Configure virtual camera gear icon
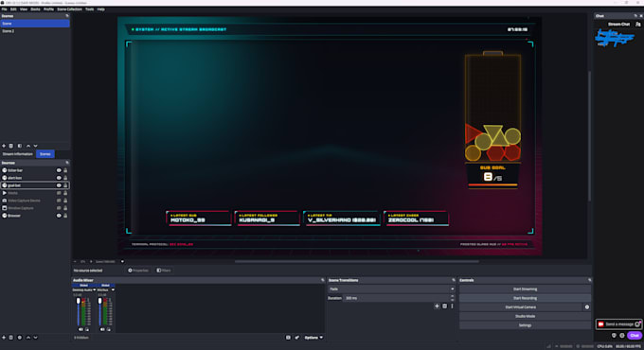 587,306
